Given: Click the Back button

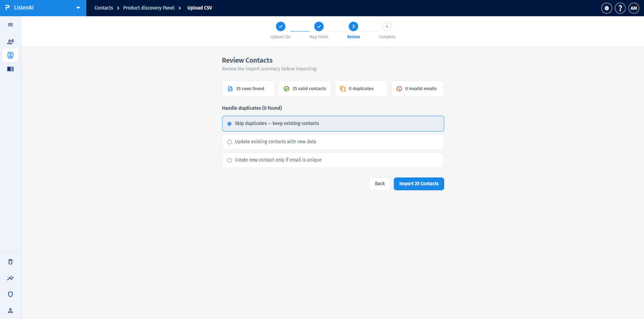Looking at the screenshot, I should 380,184.
